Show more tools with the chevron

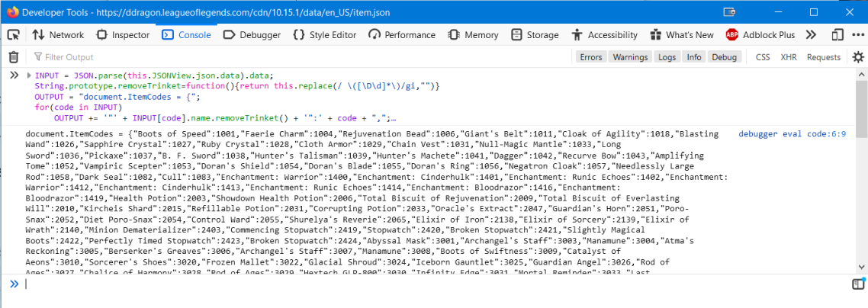pyautogui.click(x=811, y=35)
